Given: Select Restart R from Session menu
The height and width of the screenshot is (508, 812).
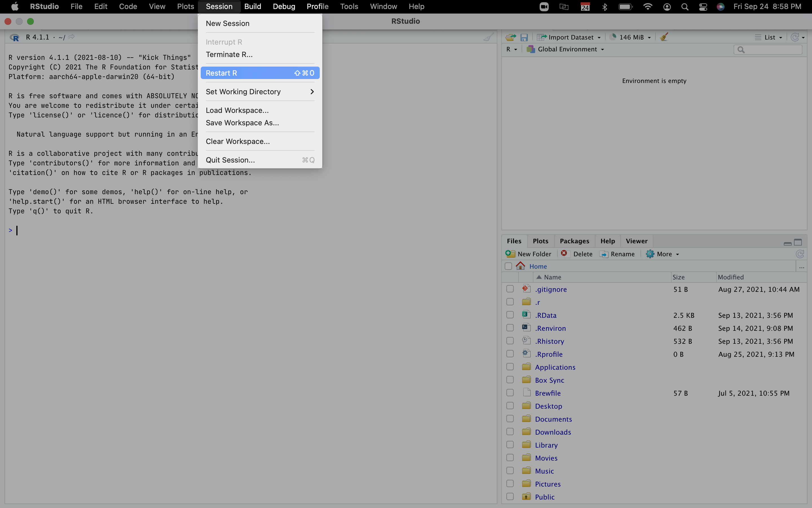Looking at the screenshot, I should (260, 73).
